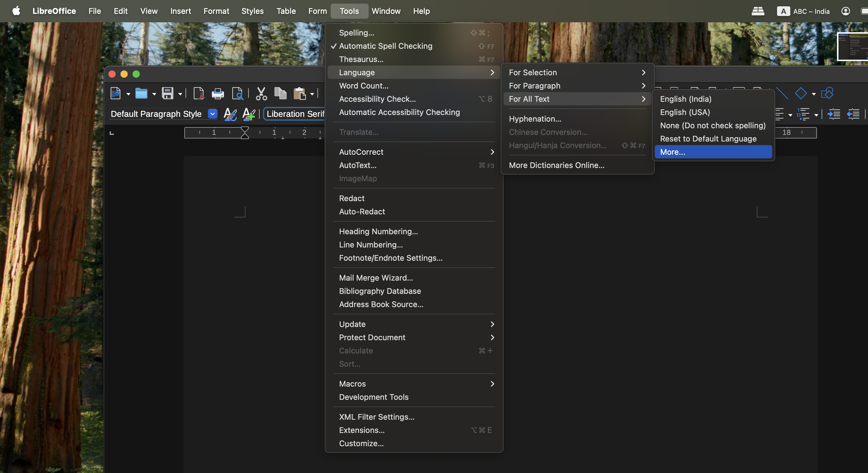868x473 pixels.
Task: Open Extensions... from Tools menu
Action: click(414, 430)
